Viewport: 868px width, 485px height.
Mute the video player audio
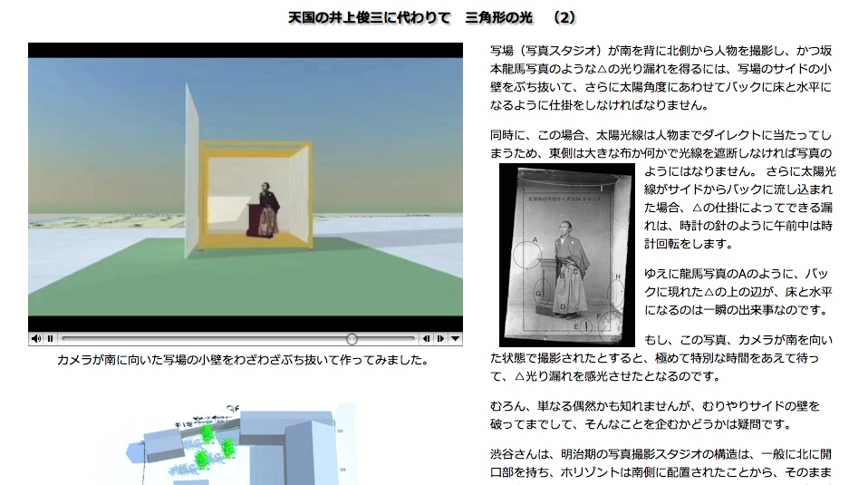(35, 339)
